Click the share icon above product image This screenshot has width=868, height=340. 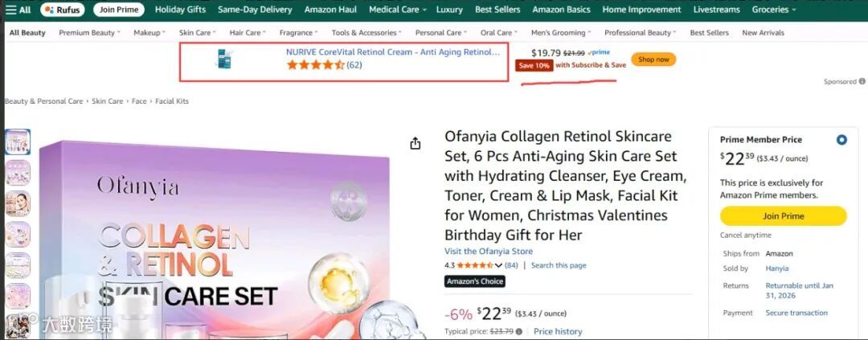point(416,144)
